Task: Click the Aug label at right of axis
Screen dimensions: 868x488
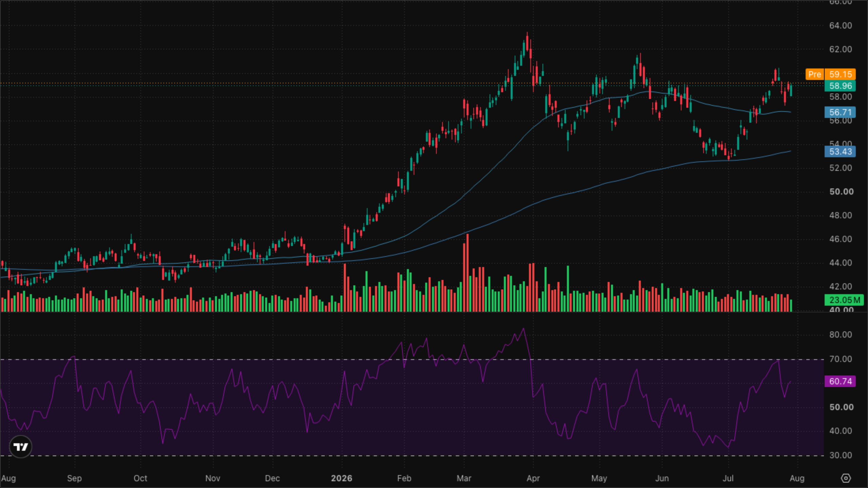Action: (797, 478)
